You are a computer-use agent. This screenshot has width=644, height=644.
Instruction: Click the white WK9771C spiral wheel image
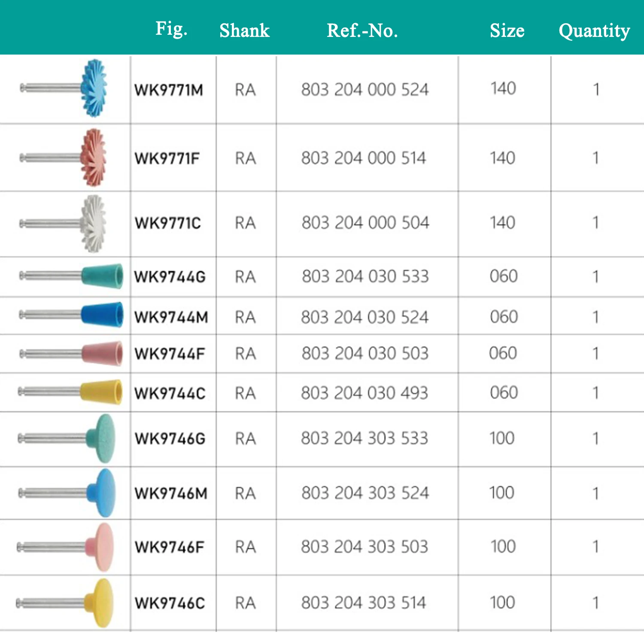tap(93, 223)
